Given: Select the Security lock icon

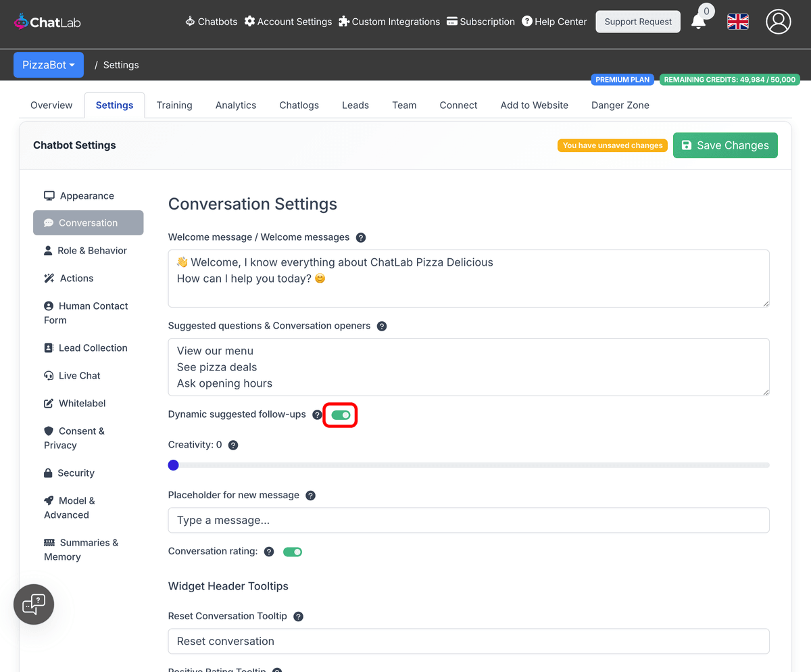Looking at the screenshot, I should (x=48, y=473).
